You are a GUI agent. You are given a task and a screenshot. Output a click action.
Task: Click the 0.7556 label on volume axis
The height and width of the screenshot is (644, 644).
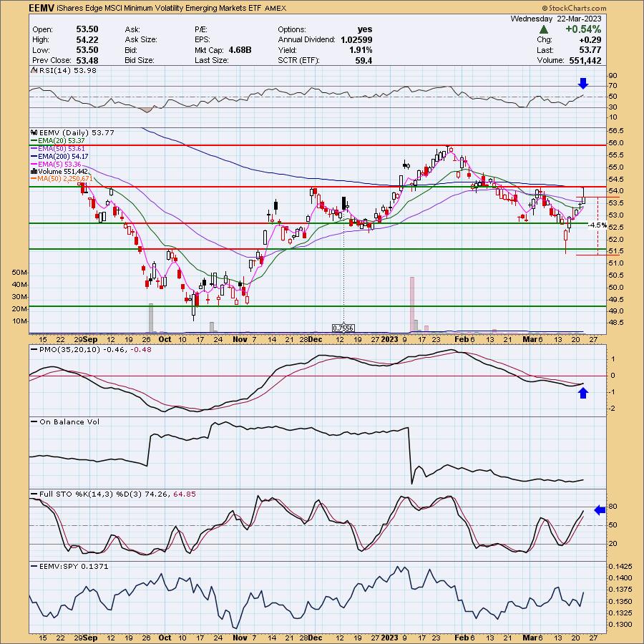pos(343,328)
